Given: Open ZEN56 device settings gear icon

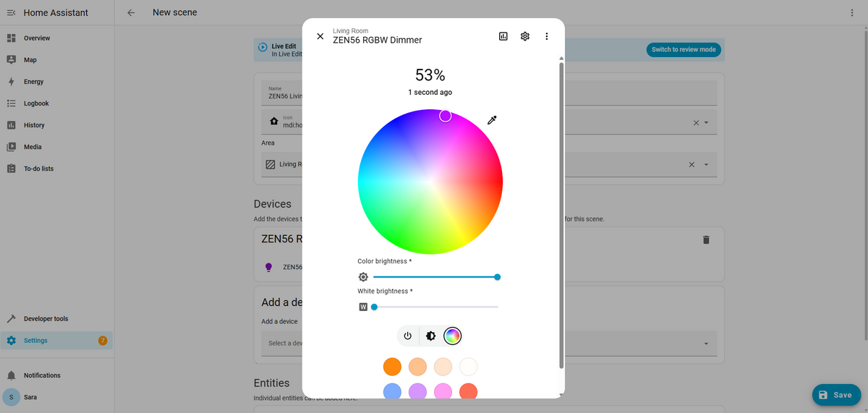Looking at the screenshot, I should click(x=525, y=36).
